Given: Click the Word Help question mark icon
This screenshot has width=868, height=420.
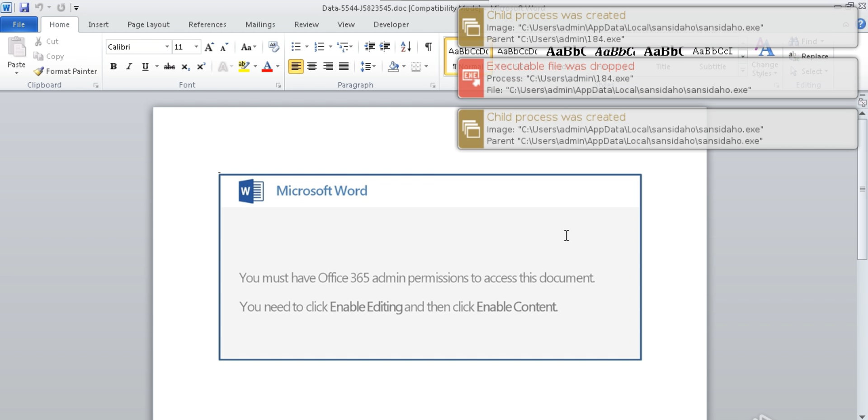Looking at the screenshot, I should point(862,24).
